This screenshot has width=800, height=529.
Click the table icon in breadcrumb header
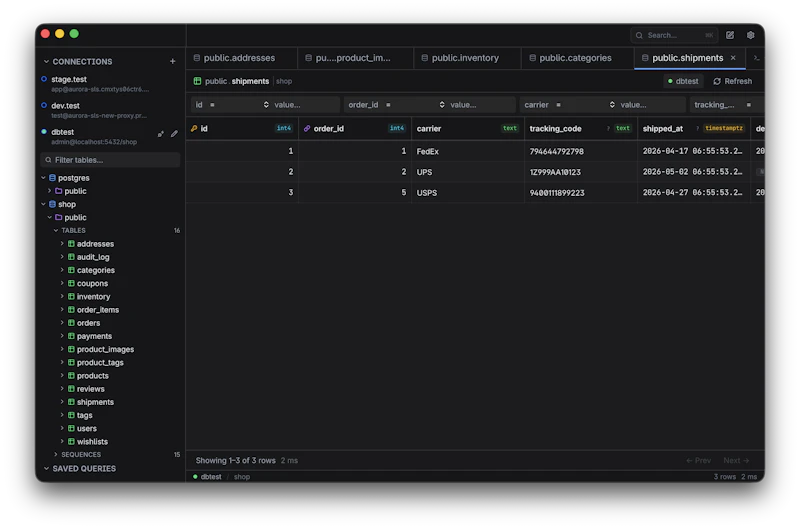pyautogui.click(x=197, y=81)
